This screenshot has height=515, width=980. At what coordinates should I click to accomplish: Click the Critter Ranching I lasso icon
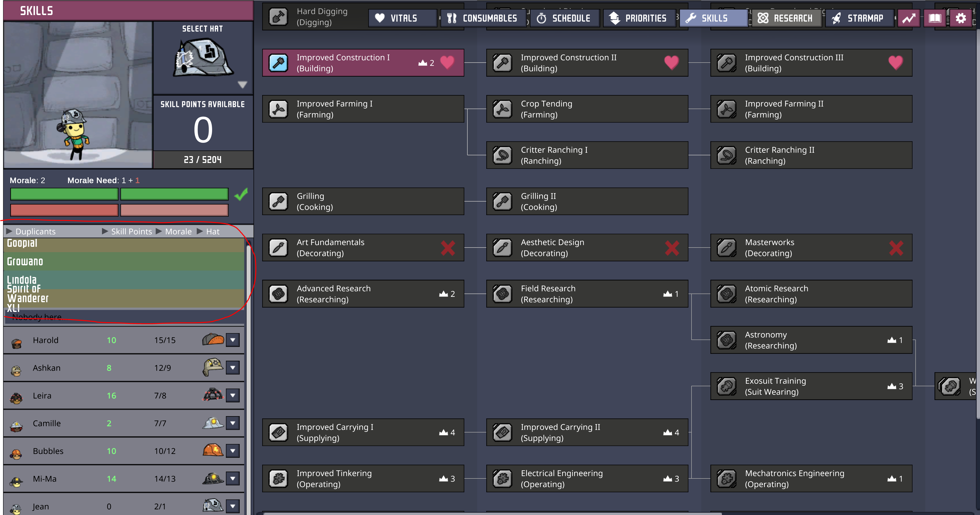[x=503, y=155]
